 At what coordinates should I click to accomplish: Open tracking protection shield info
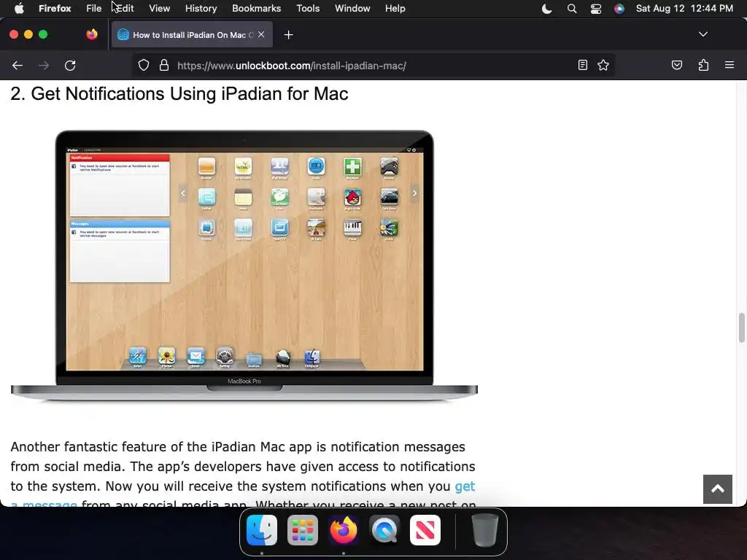click(x=144, y=65)
